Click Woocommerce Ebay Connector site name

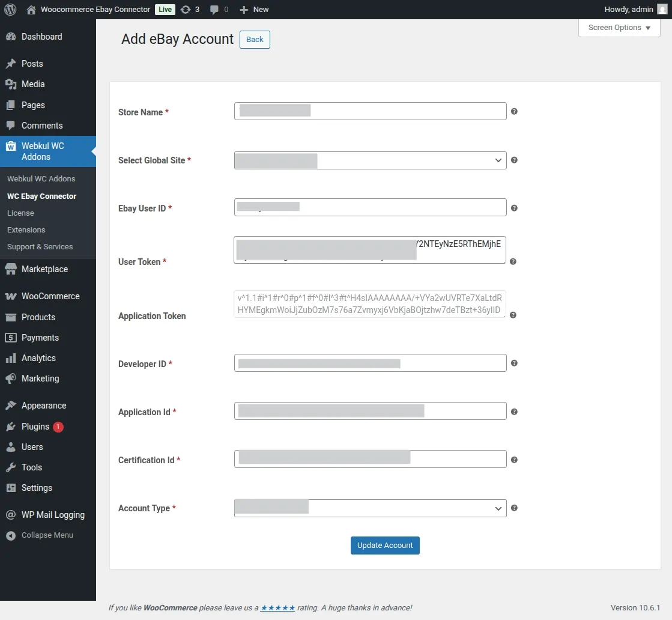(x=95, y=10)
